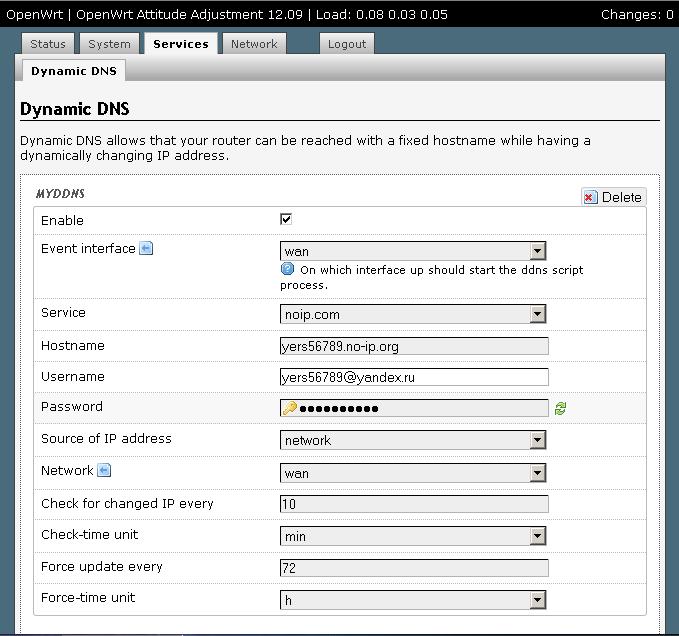Click the Force update every field
The height and width of the screenshot is (636, 679).
414,568
